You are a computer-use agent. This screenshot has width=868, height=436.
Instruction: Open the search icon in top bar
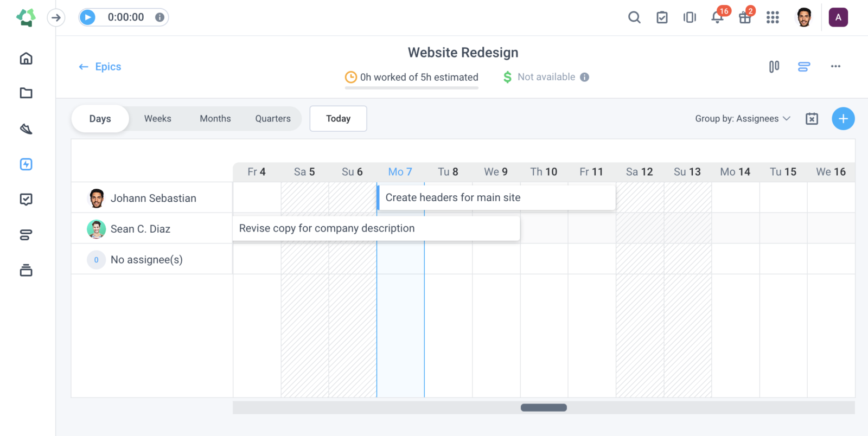click(x=634, y=17)
